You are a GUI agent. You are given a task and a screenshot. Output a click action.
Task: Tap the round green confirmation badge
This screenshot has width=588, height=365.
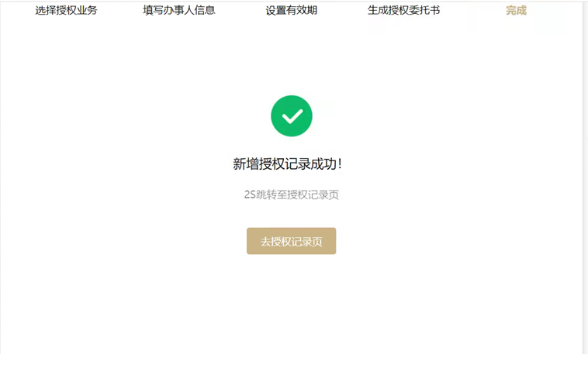pyautogui.click(x=292, y=115)
